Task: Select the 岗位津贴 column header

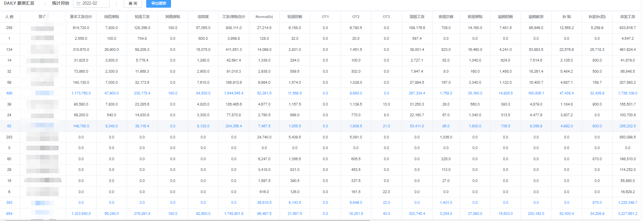Action: [111, 17]
